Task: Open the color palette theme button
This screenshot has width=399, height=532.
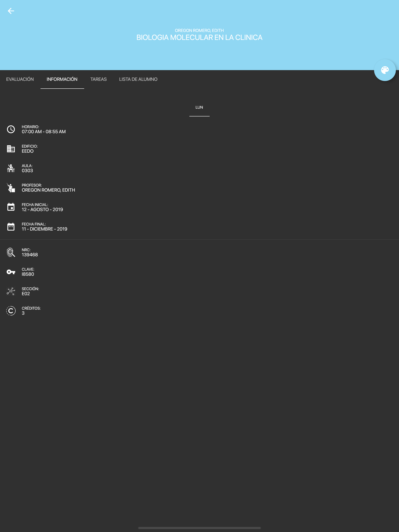Action: 385,70
